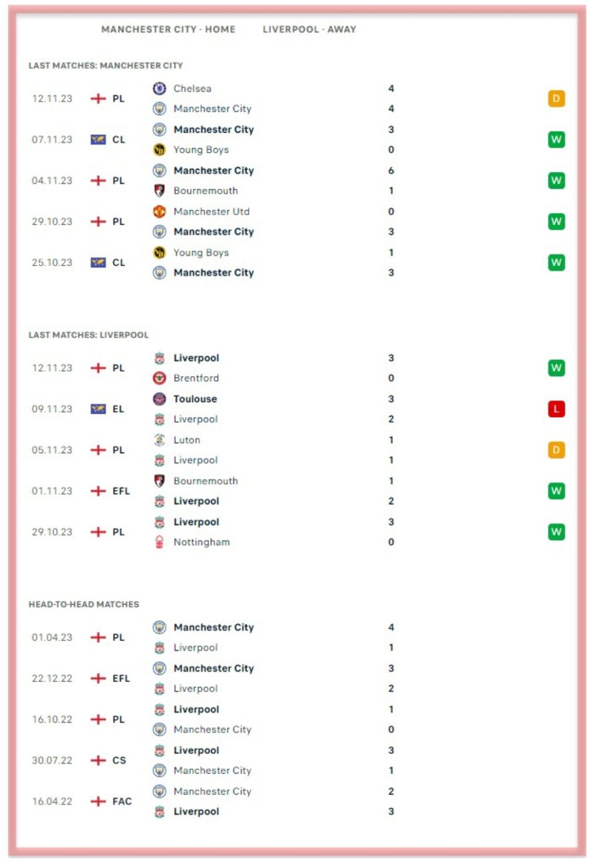This screenshot has width=593, height=868.
Task: Click the Manchester Utd crest icon
Action: pos(159,211)
